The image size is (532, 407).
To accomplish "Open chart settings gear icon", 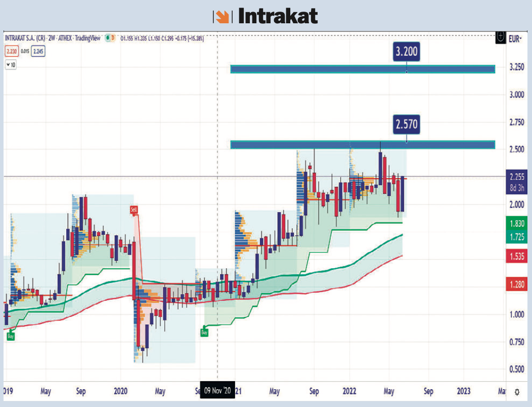I will (x=517, y=392).
